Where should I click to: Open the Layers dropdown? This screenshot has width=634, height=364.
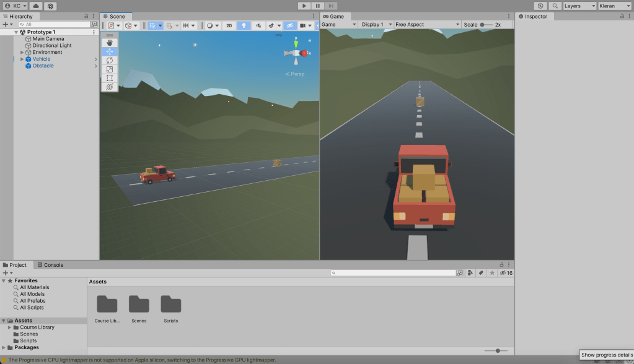coord(579,6)
